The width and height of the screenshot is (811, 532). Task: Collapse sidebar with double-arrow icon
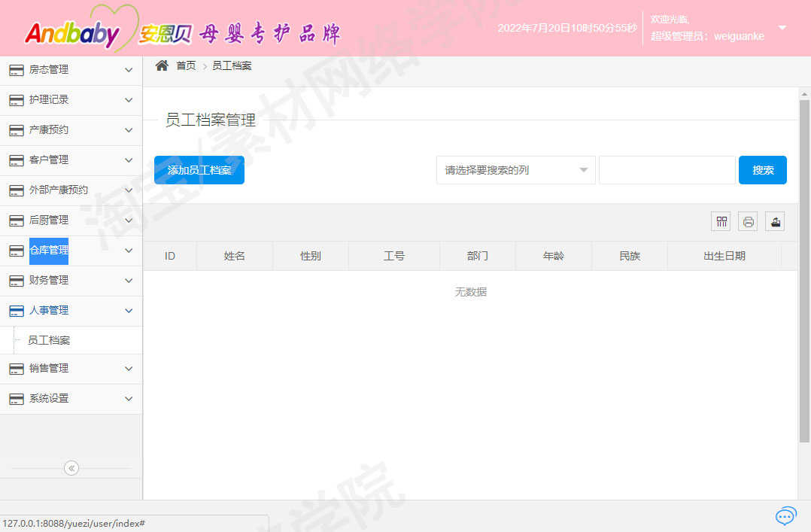(x=71, y=468)
